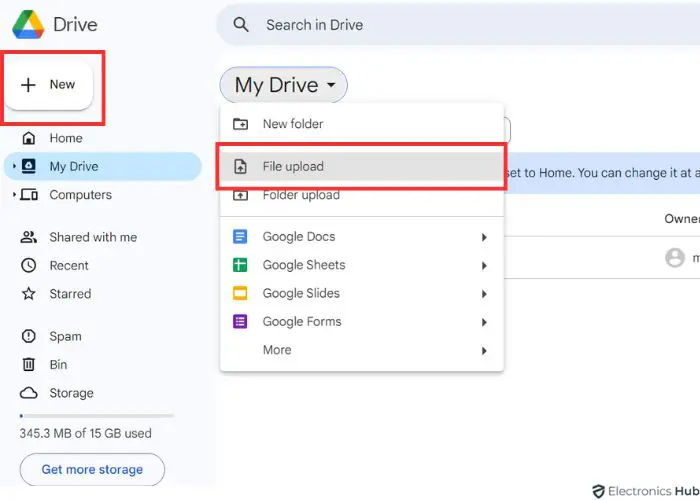Go to Starred items

tap(70, 294)
